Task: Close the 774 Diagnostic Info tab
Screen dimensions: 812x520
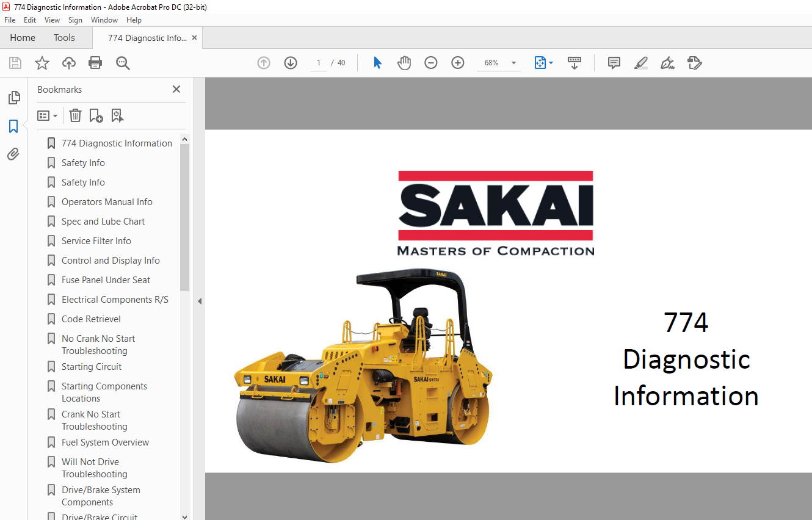Action: tap(194, 38)
